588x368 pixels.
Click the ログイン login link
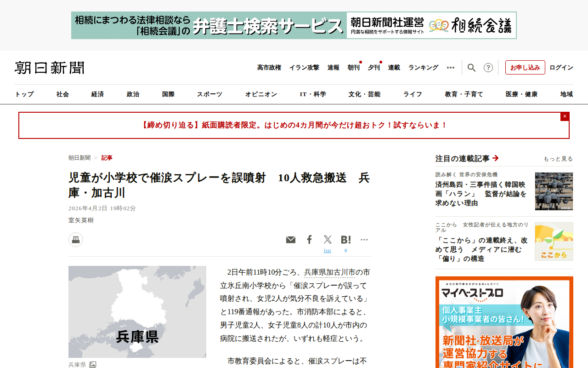561,68
